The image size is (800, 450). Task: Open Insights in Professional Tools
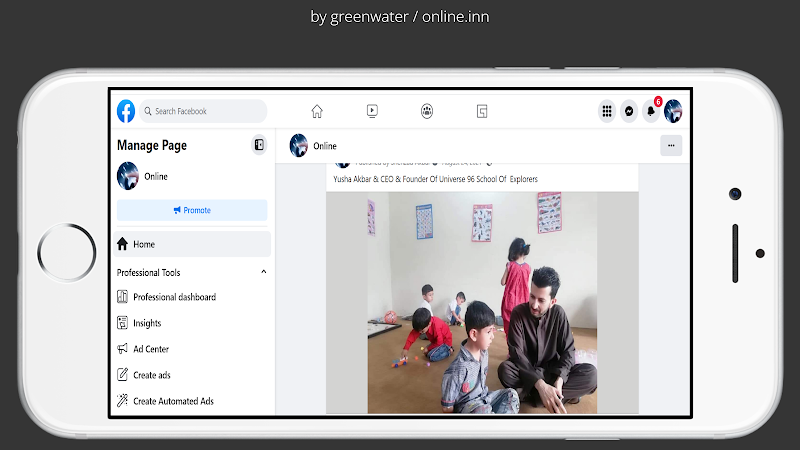147,323
